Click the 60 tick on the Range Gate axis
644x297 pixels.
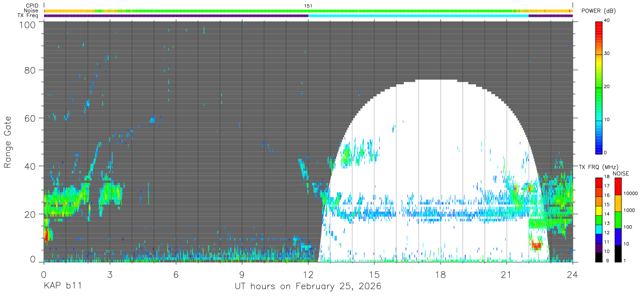click(30, 118)
